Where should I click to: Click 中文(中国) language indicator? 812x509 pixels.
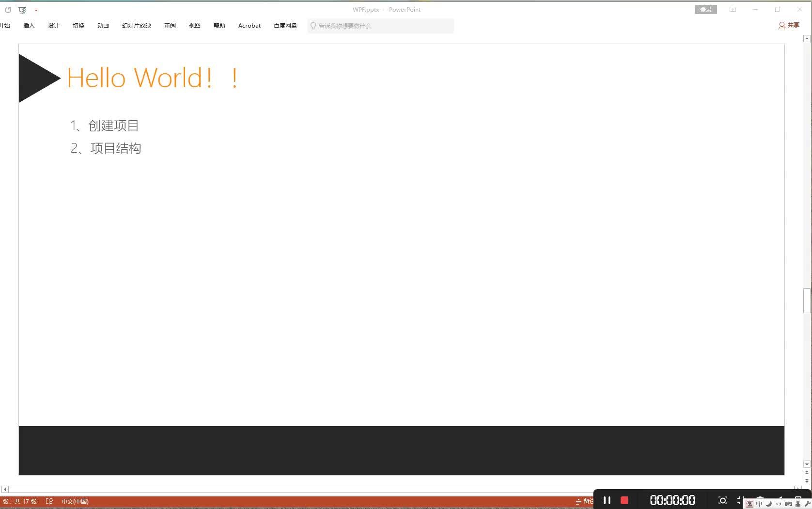coord(75,502)
